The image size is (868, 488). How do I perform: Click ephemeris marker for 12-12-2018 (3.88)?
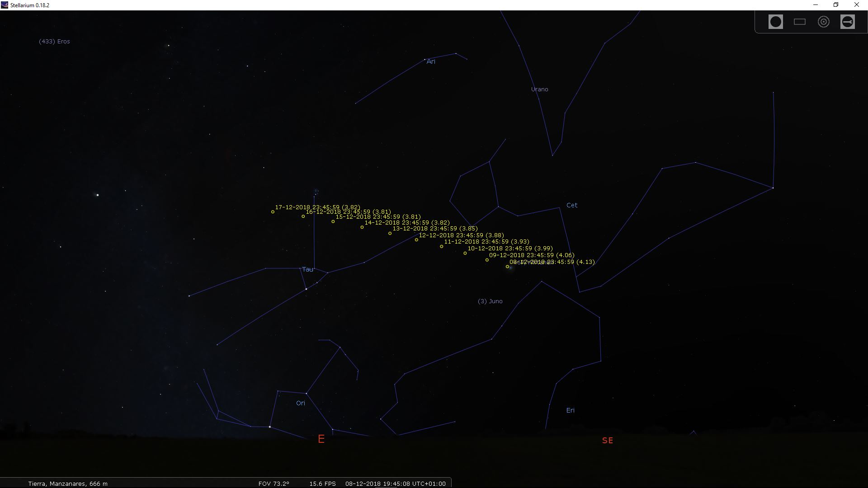point(416,240)
